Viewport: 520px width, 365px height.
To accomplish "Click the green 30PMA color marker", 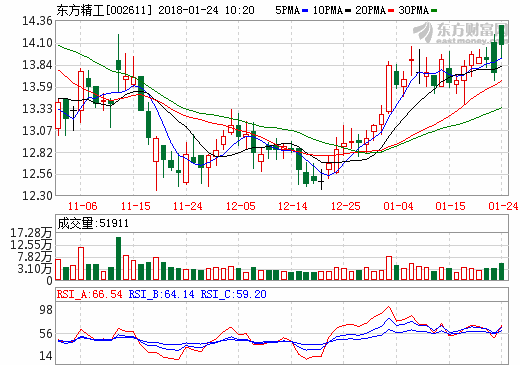I will click(434, 11).
